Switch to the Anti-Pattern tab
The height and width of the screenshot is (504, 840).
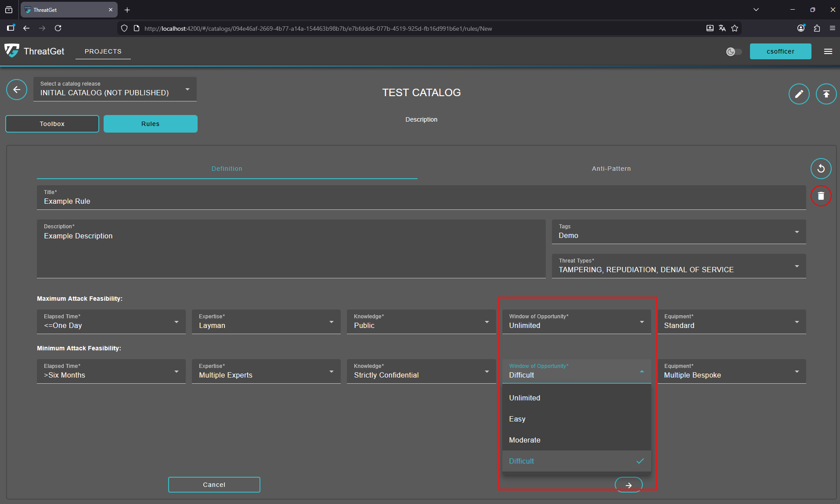(x=611, y=169)
